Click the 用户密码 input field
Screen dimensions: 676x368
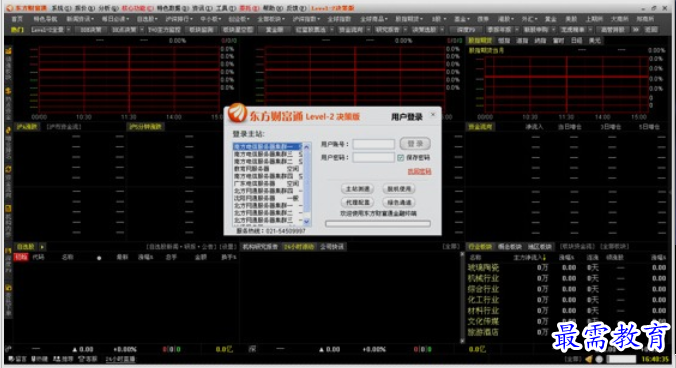tap(374, 157)
